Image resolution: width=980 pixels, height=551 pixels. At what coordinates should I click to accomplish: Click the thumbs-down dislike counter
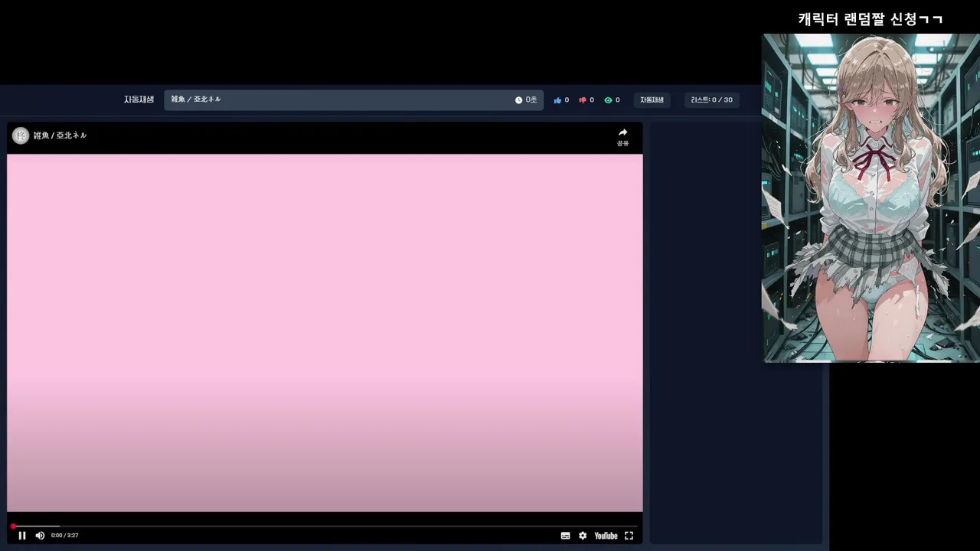click(x=586, y=100)
